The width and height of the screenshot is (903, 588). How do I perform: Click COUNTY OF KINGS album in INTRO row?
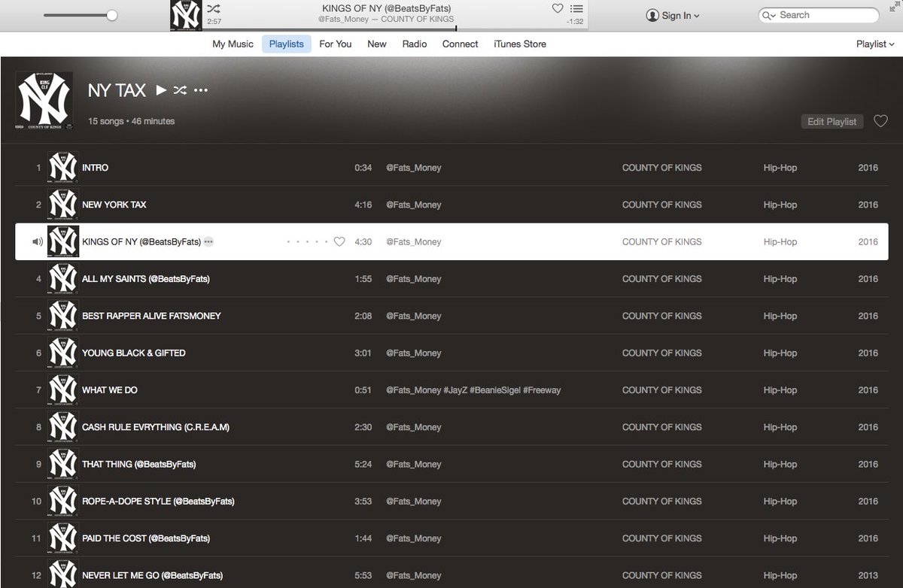[x=661, y=168]
